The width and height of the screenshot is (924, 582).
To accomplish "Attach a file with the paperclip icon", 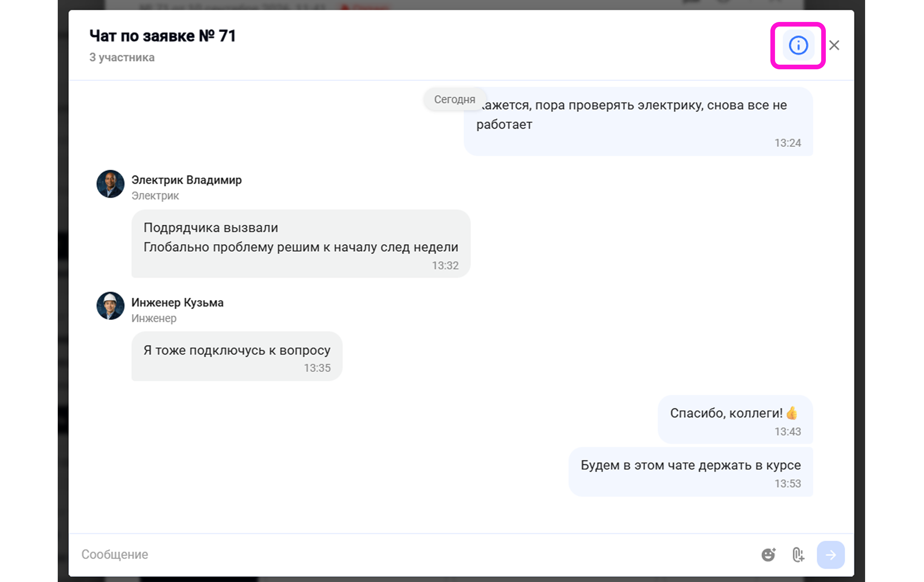I will click(798, 555).
